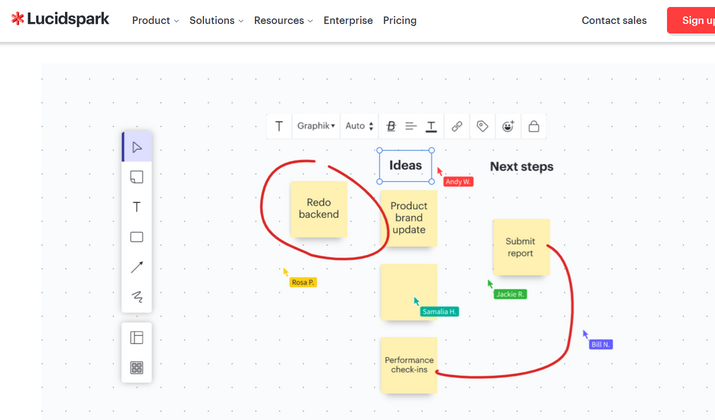Open the templates grid tool
Viewport: 715px width, 420px height.
137,368
